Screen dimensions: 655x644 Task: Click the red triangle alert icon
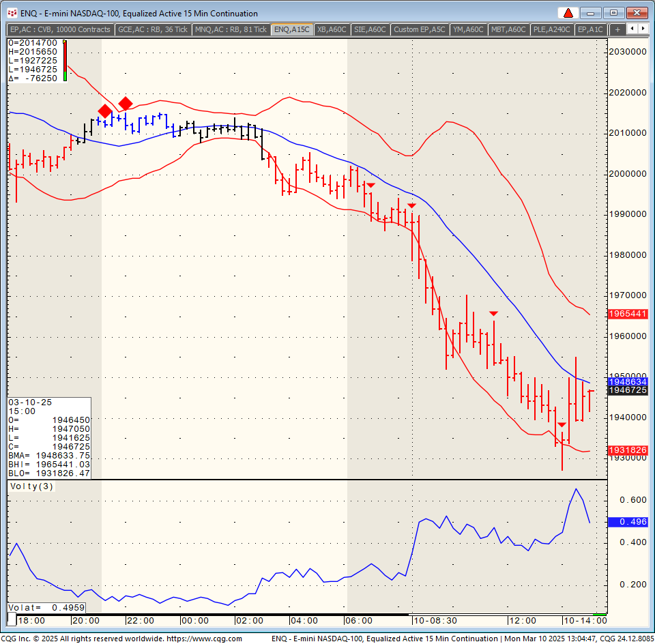(568, 14)
